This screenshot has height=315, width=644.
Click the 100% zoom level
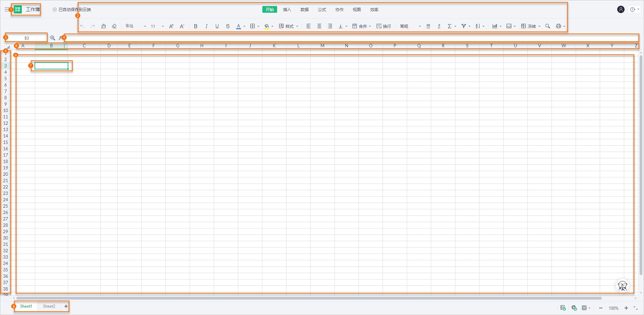click(x=614, y=308)
